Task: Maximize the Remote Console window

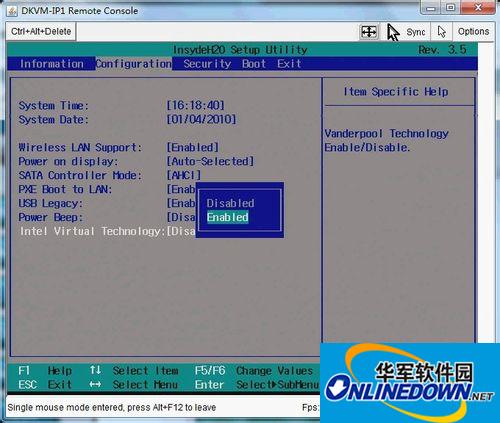Action: click(x=451, y=8)
